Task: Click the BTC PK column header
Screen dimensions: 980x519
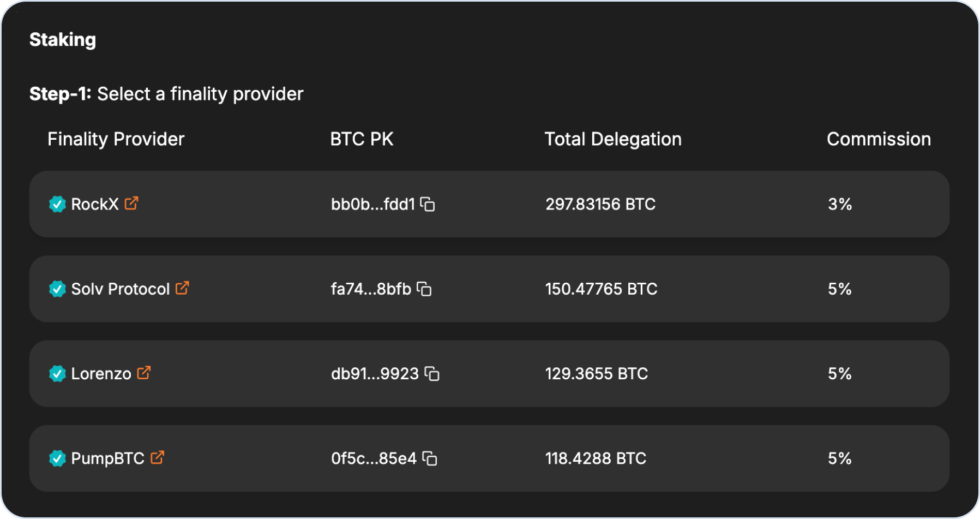Action: 362,139
